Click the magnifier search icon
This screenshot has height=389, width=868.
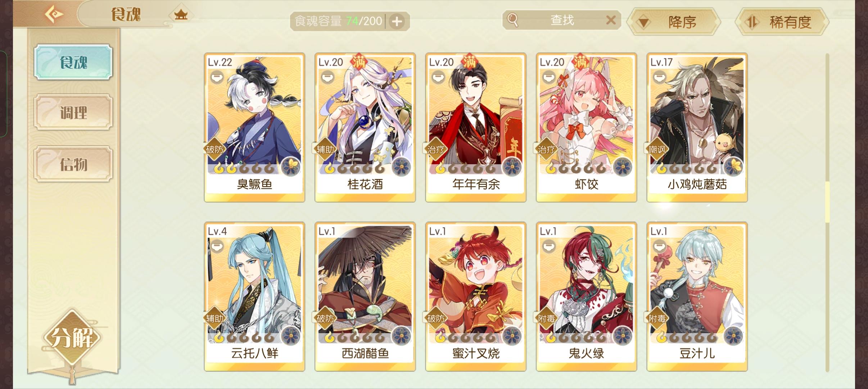(512, 20)
